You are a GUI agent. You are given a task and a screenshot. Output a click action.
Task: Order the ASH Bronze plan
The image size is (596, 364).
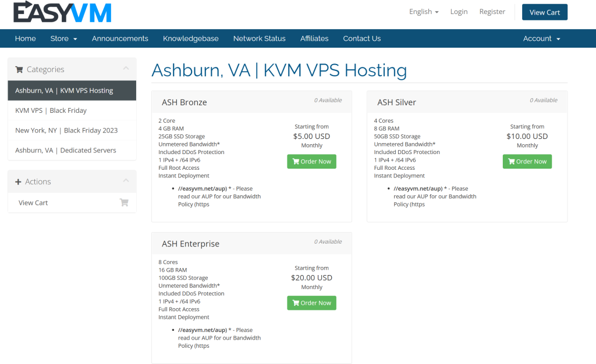tap(312, 161)
